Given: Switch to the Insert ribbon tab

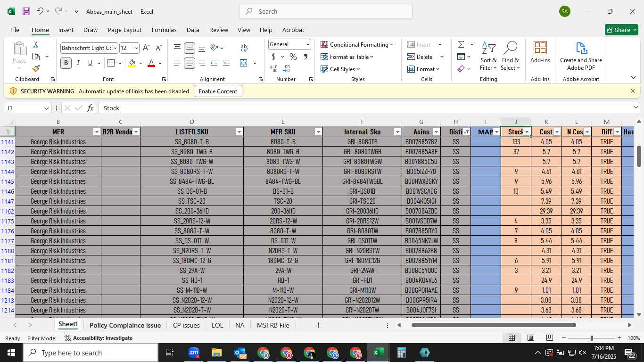Looking at the screenshot, I should [x=66, y=30].
